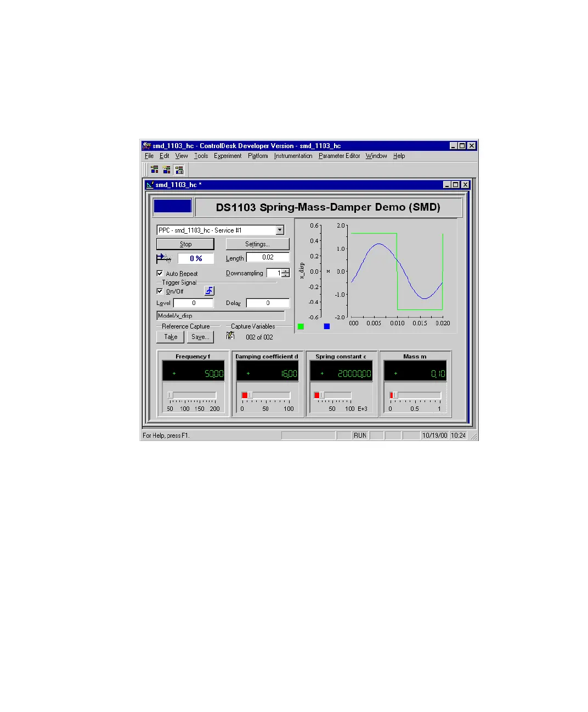Image resolution: width=588 pixels, height=712 pixels.
Task: Click the ControlDesk application title bar icon
Action: pyautogui.click(x=146, y=146)
